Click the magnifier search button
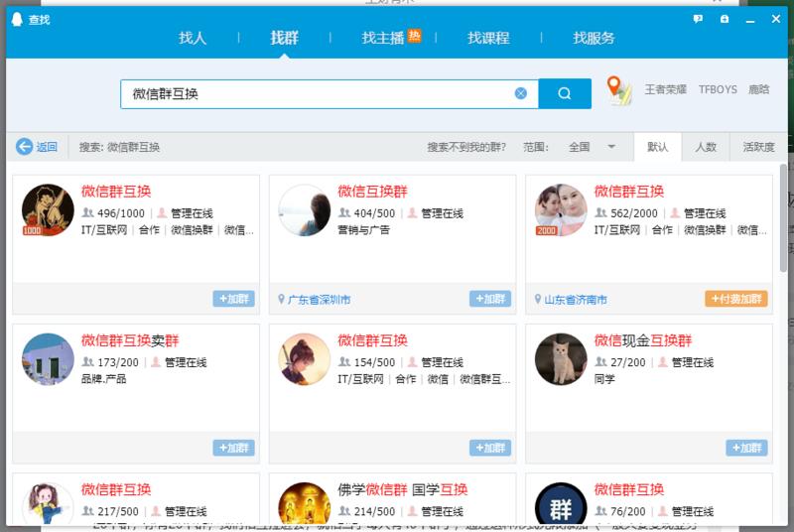The image size is (794, 532). click(x=565, y=93)
